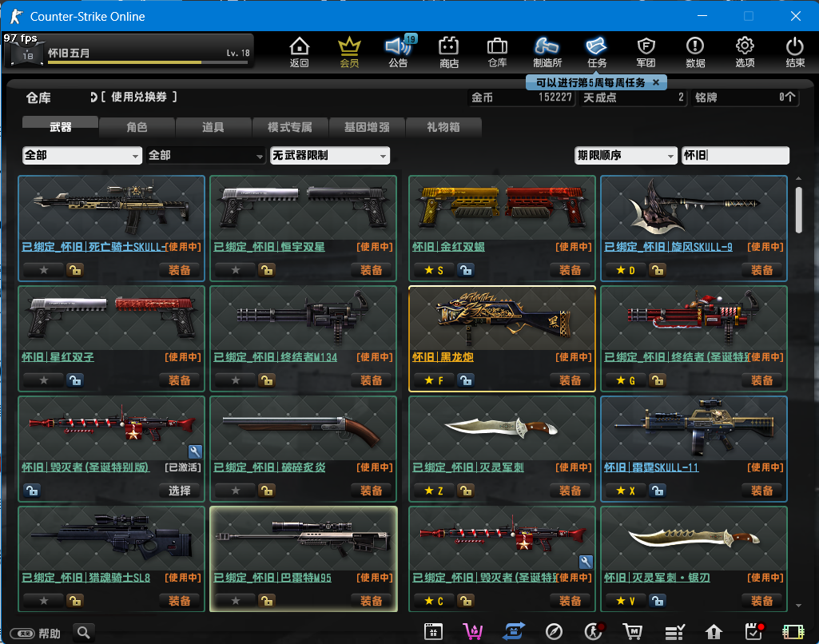Open the 会员 crown membership icon
Screen dimensions: 819x644
(349, 52)
